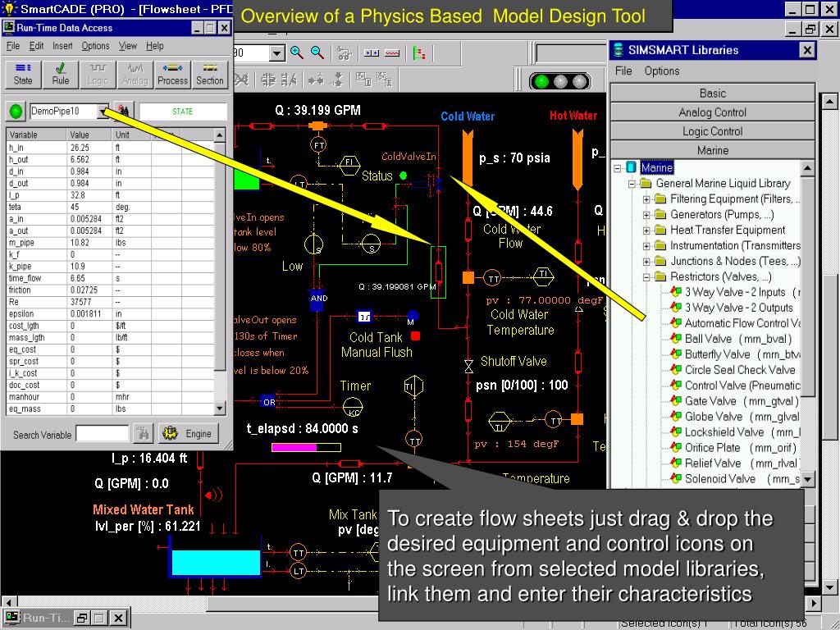Toggle the ColdValveIn Status green indicator

(x=403, y=176)
